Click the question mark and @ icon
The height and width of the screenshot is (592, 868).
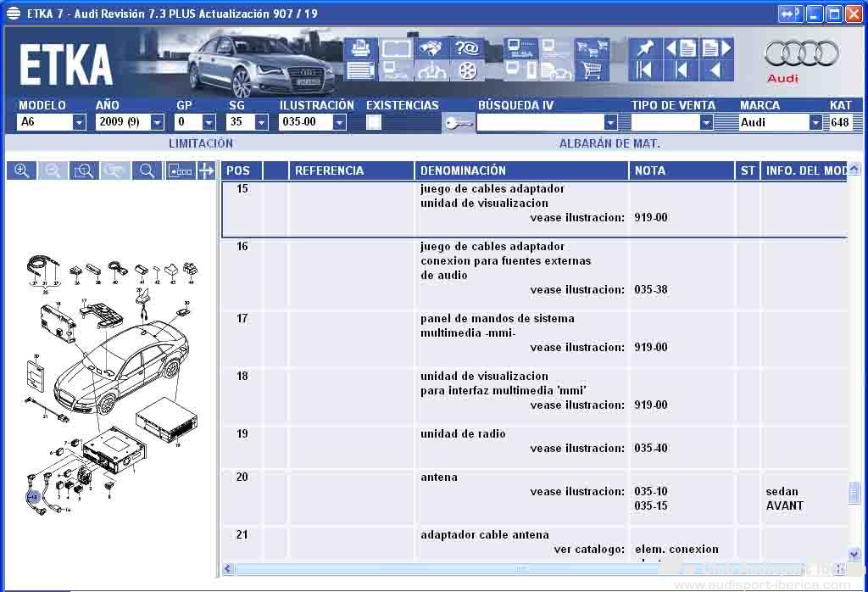[467, 48]
